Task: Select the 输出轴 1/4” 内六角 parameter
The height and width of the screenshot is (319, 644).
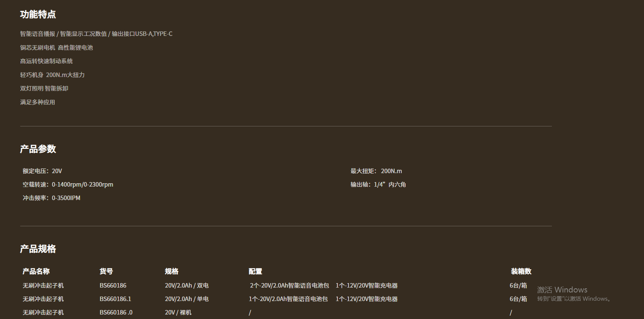Action: (x=378, y=184)
